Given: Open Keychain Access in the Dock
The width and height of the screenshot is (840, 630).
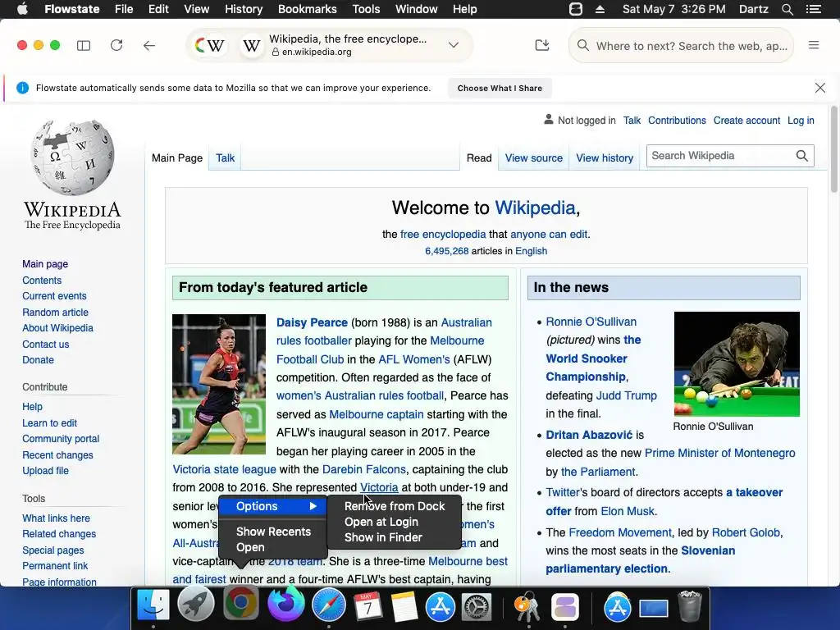Looking at the screenshot, I should [x=528, y=606].
